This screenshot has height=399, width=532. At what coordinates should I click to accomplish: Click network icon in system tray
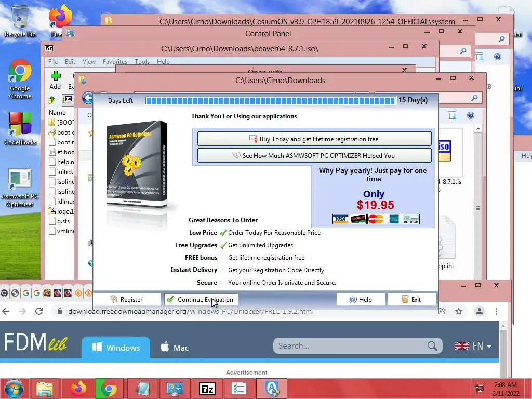coord(480,389)
